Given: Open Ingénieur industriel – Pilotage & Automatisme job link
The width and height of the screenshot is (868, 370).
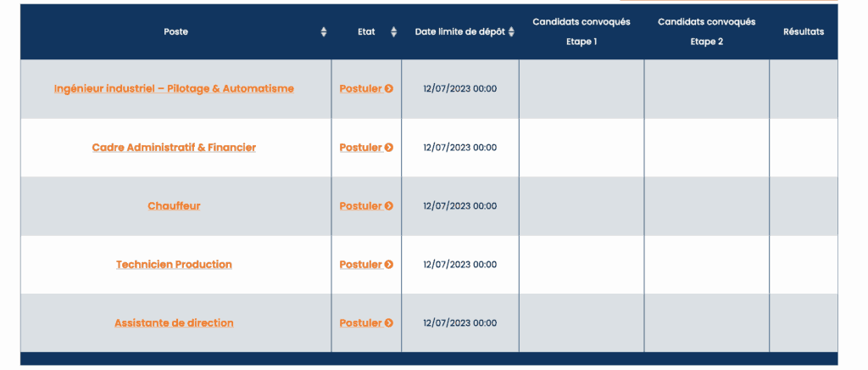Looking at the screenshot, I should [174, 88].
